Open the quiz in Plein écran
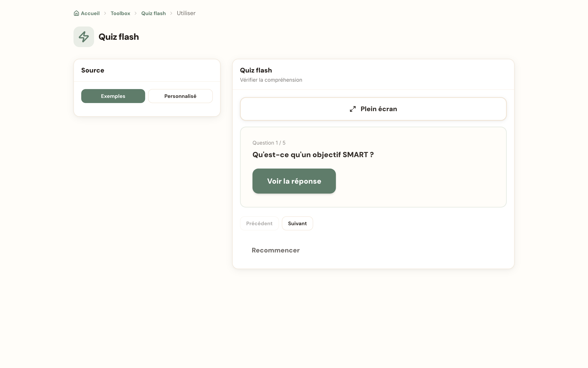The image size is (588, 368). pyautogui.click(x=373, y=109)
